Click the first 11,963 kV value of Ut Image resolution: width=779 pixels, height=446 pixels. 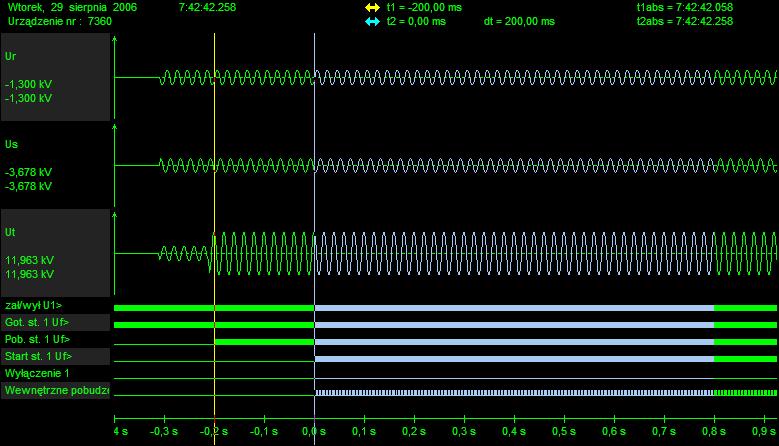(x=29, y=260)
